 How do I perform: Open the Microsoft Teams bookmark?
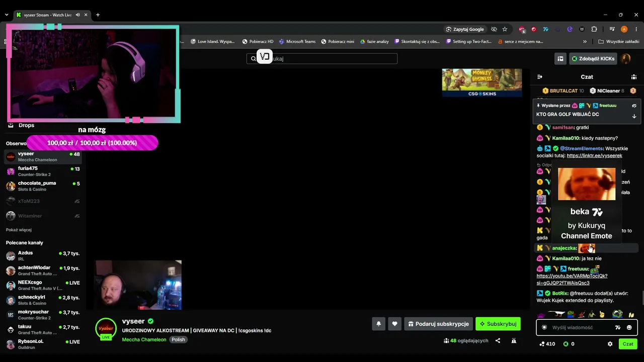click(297, 41)
